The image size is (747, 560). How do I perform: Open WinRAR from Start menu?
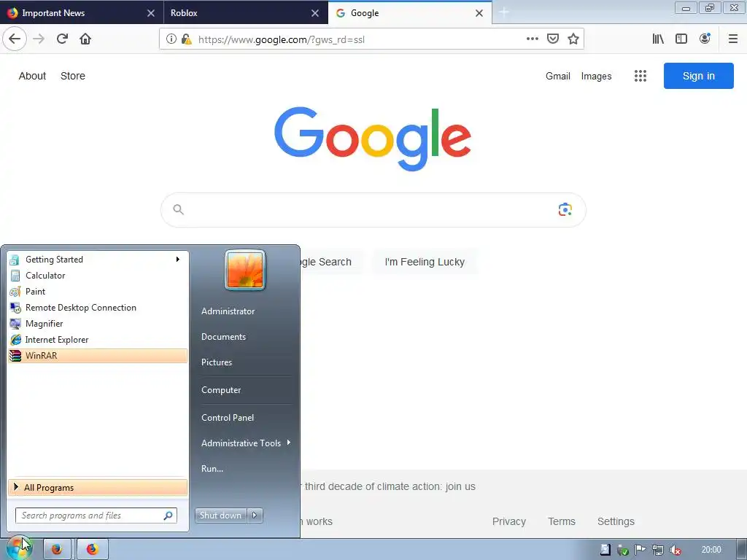(x=98, y=356)
